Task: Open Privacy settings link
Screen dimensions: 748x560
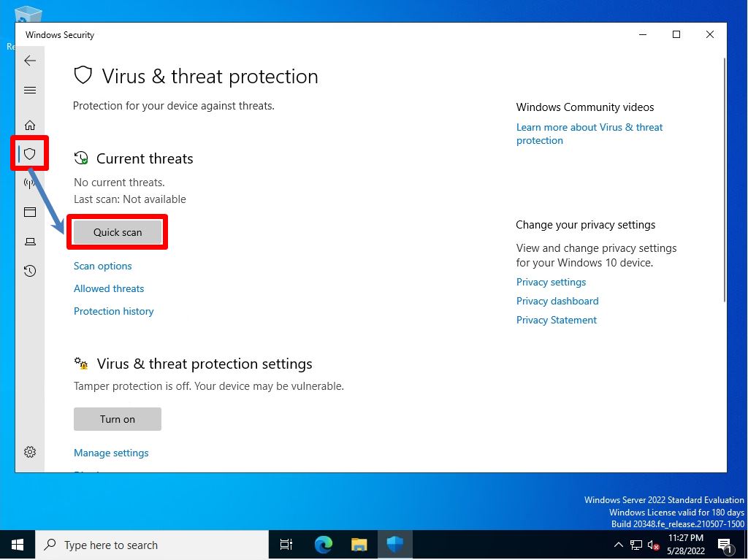Action: pyautogui.click(x=551, y=282)
